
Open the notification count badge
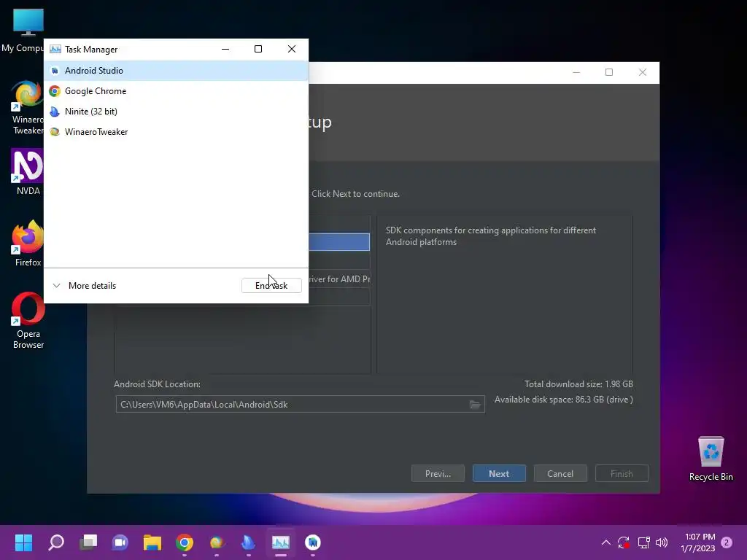[x=727, y=542]
